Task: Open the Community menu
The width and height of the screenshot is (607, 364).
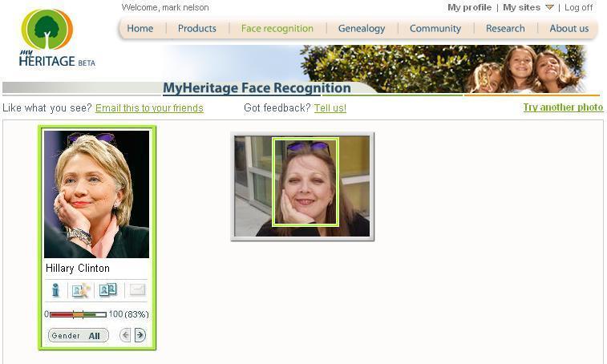Action: tap(435, 28)
